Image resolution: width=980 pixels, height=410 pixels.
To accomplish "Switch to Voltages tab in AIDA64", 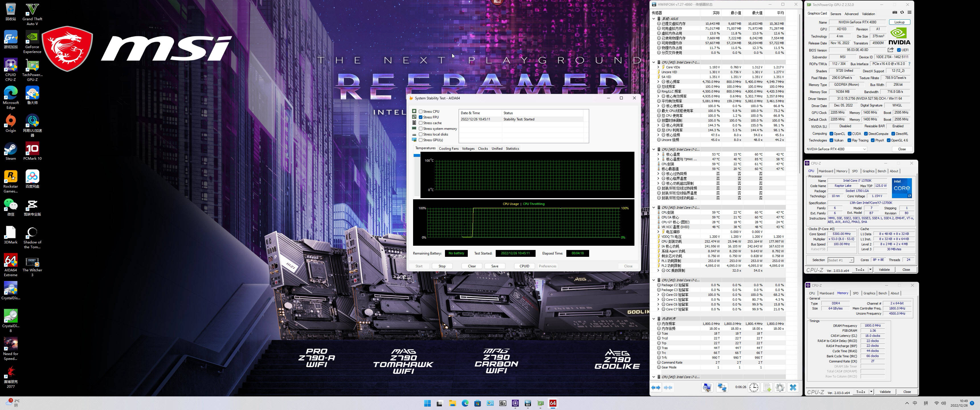I will [468, 149].
